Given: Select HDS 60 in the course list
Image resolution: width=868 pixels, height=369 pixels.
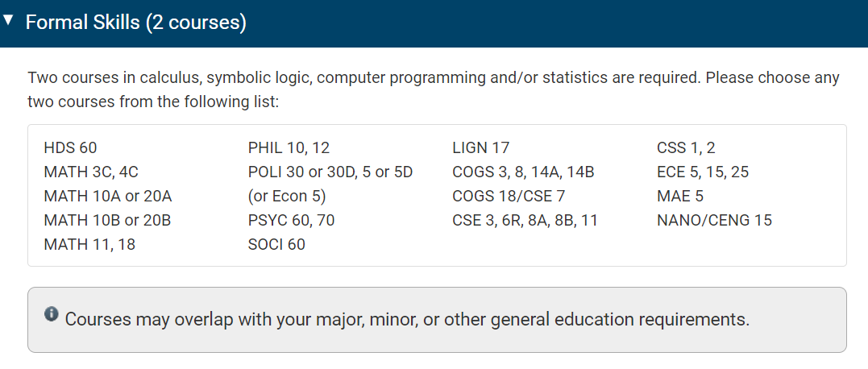Looking at the screenshot, I should click(70, 147).
